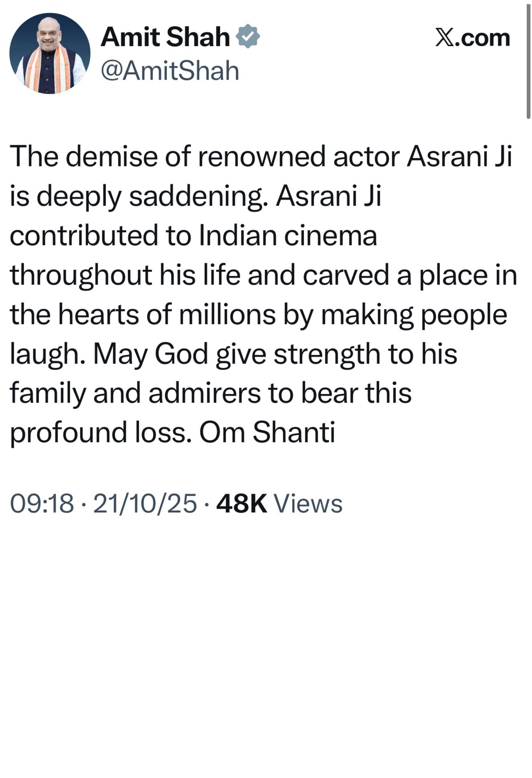The height and width of the screenshot is (778, 532).
Task: Click "May God give strength" text
Action: pyautogui.click(x=237, y=354)
